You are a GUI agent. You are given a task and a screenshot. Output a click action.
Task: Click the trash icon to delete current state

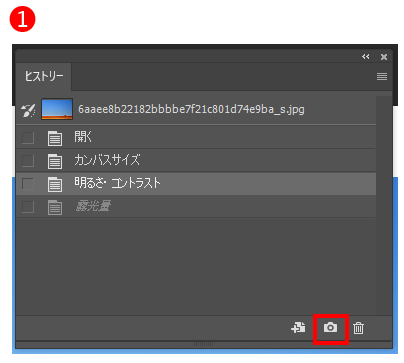[x=358, y=328]
